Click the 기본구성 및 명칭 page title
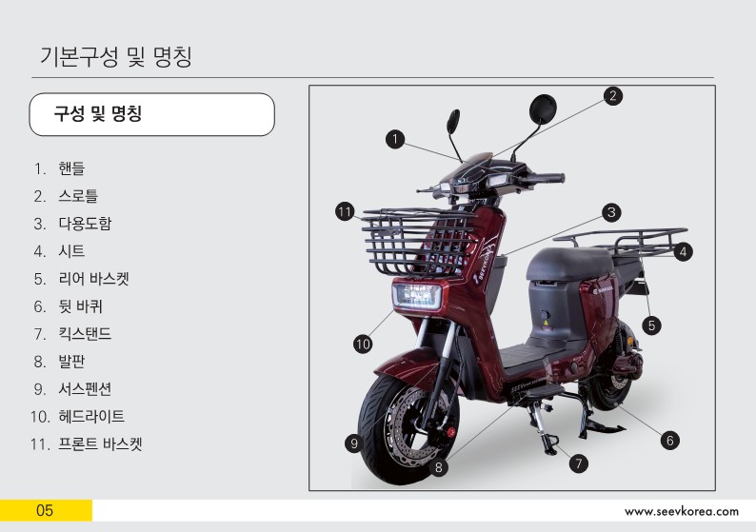 [116, 57]
